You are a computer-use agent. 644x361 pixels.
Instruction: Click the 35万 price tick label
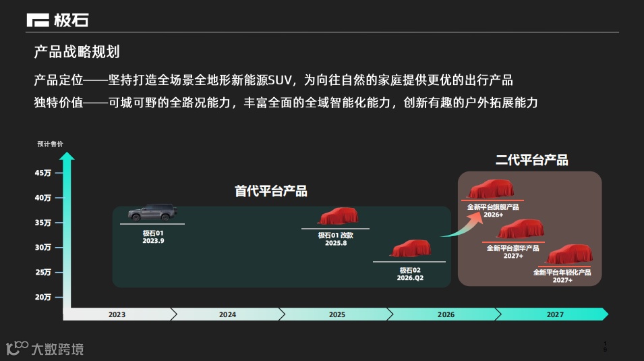(x=43, y=223)
